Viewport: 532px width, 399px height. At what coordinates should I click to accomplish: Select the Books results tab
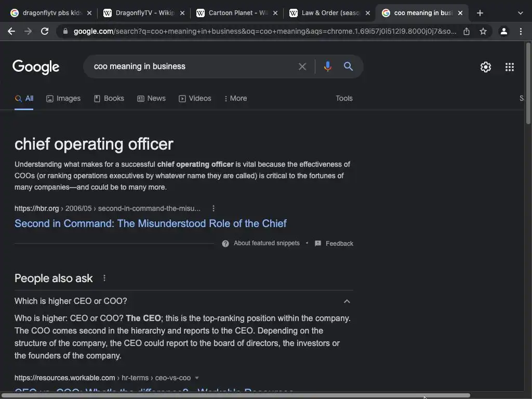(109, 98)
